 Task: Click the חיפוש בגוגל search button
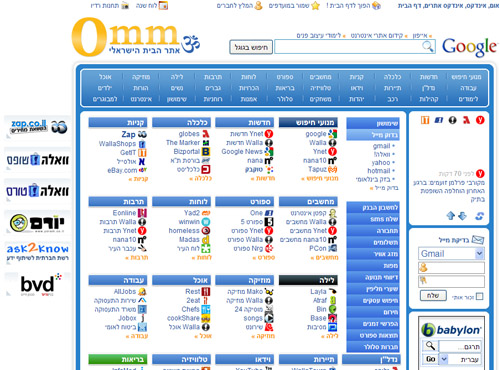point(251,47)
